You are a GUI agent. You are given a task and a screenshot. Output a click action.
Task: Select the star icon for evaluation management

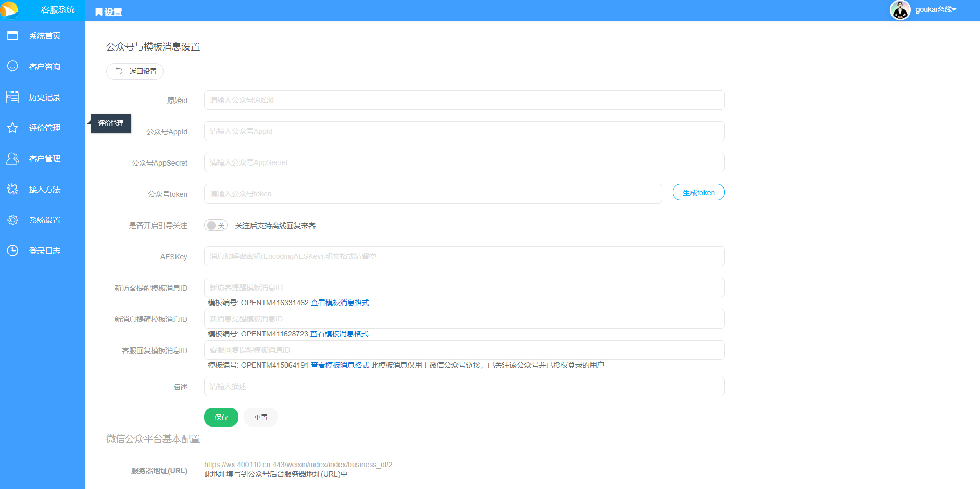12,128
